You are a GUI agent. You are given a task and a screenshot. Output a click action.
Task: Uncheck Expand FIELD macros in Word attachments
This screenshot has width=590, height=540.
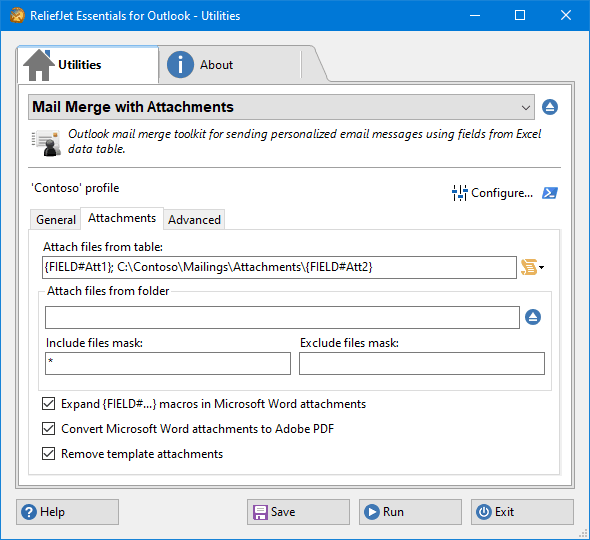49,404
